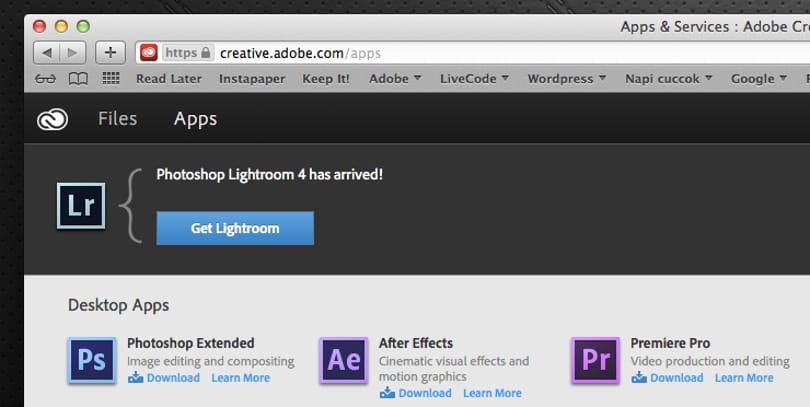Click Download link for Photoshop Extended
The height and width of the screenshot is (407, 810).
(173, 378)
